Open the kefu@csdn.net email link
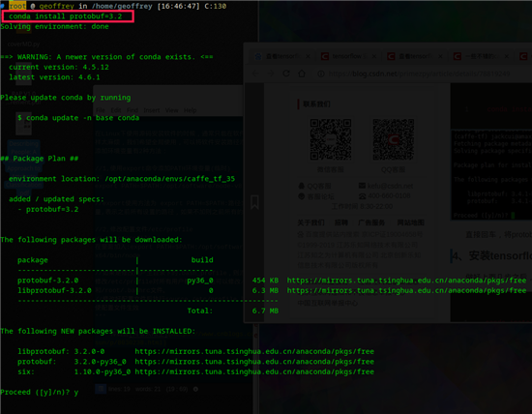The width and height of the screenshot is (532, 414). (x=390, y=186)
